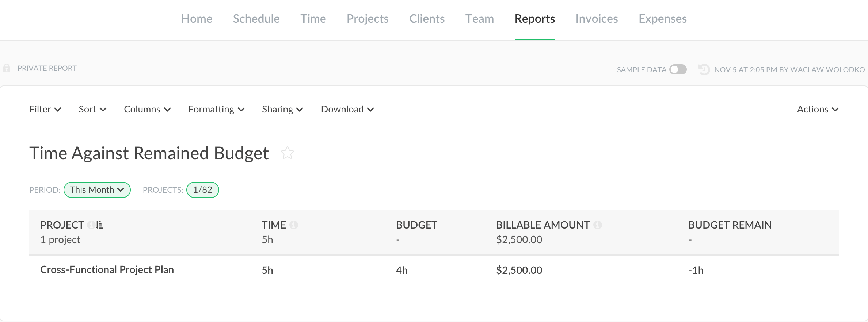Screen dimensions: 868x322
Task: Expand the Filter dropdown
Action: 45,109
